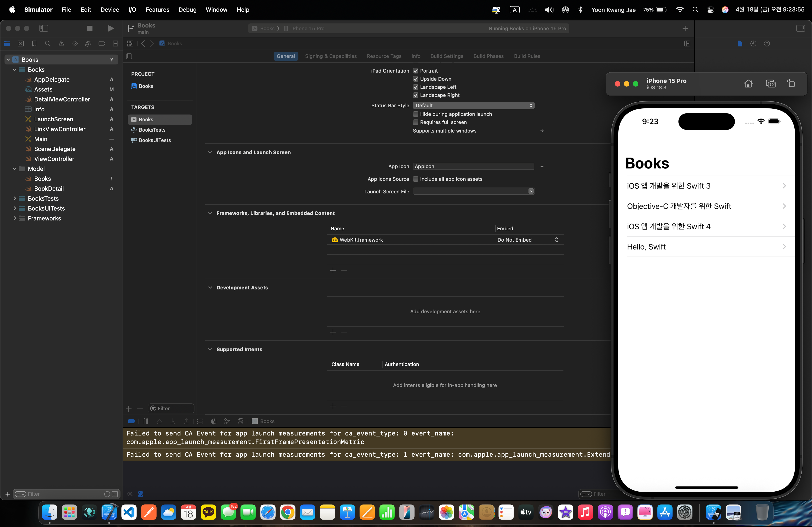Image resolution: width=812 pixels, height=527 pixels.
Task: Rotate the simulator device icon
Action: (x=791, y=84)
